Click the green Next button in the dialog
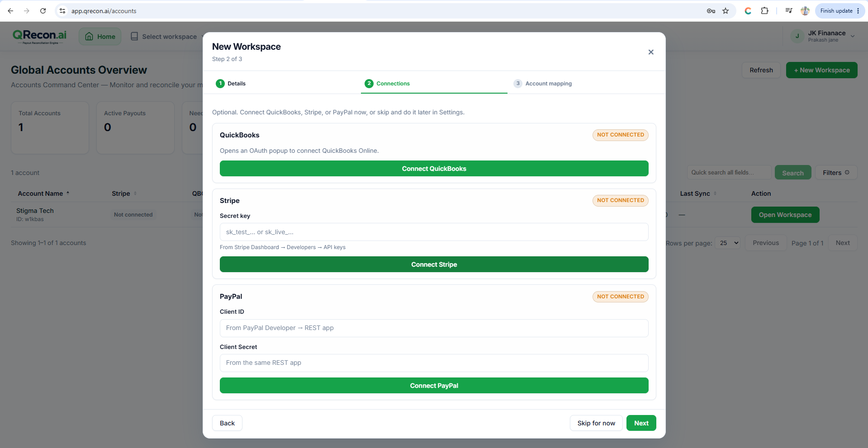The width and height of the screenshot is (868, 448). tap(641, 423)
